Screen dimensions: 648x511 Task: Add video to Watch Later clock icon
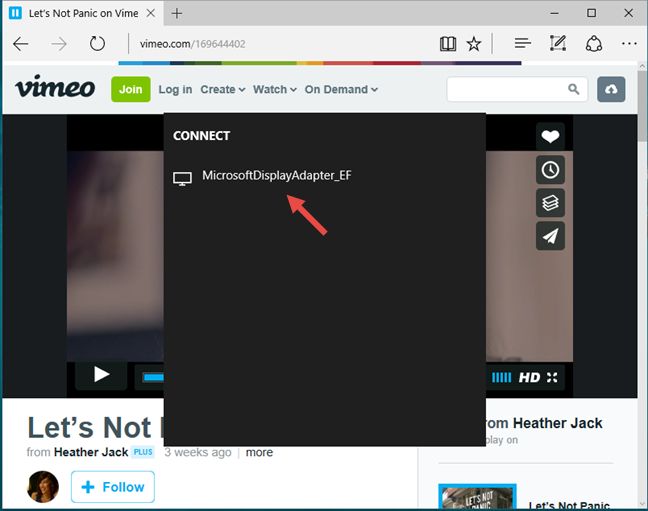(550, 170)
